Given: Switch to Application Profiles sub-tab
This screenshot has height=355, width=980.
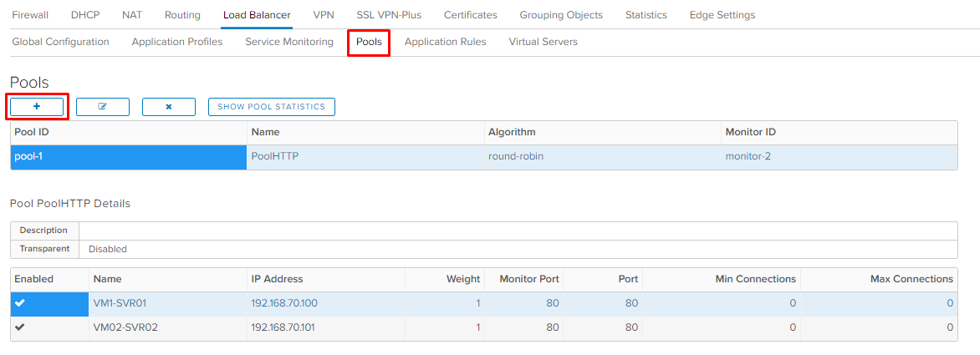Looking at the screenshot, I should pyautogui.click(x=177, y=42).
